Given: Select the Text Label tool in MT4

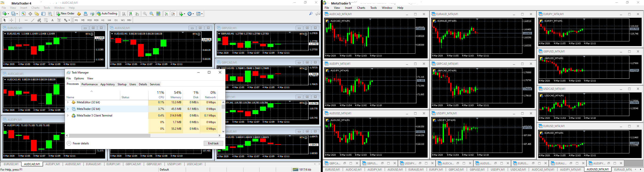Looking at the screenshot, I should [59, 20].
